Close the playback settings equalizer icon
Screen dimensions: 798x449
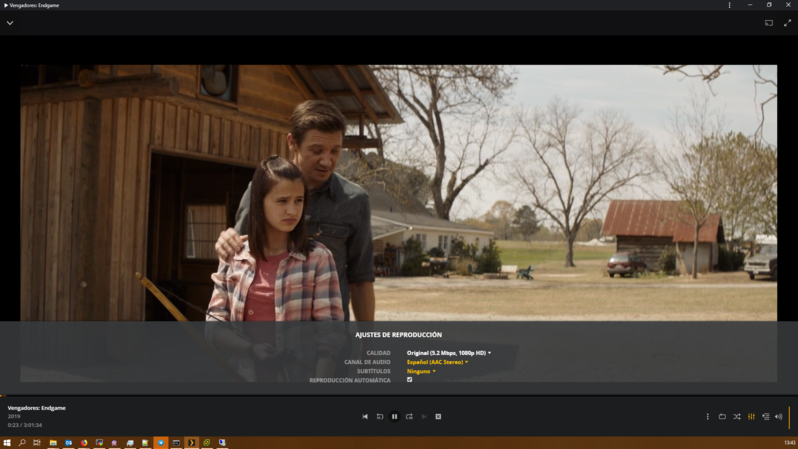tap(751, 416)
